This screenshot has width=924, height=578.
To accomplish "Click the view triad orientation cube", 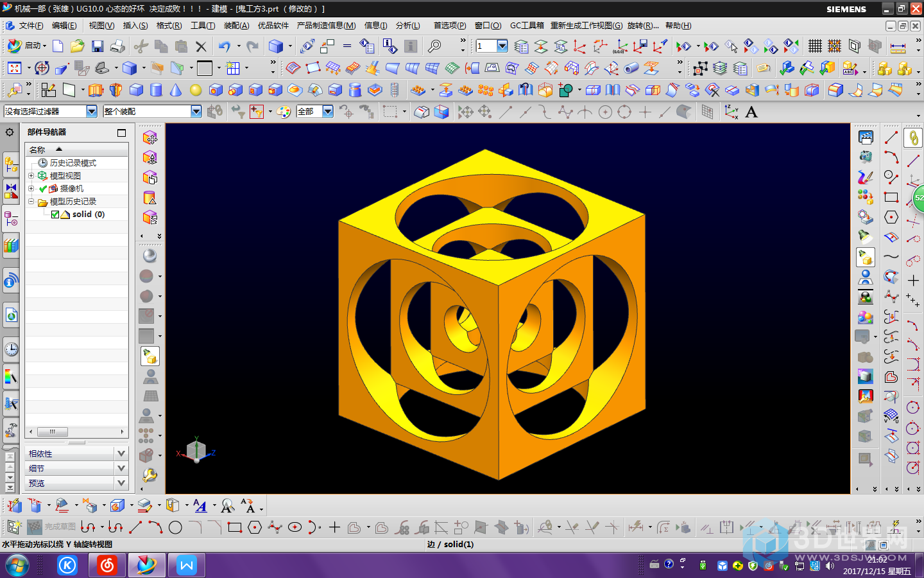I will coord(196,451).
